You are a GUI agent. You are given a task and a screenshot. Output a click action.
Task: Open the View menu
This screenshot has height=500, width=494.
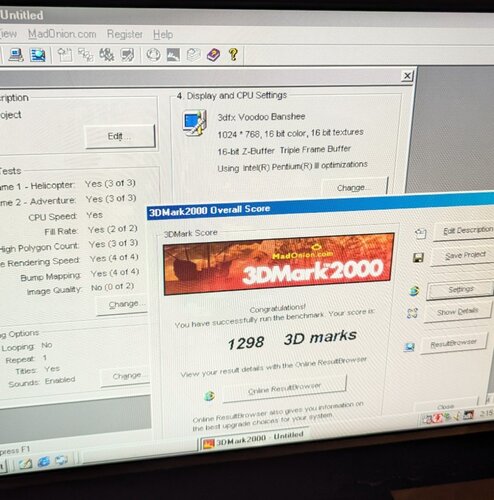[8, 34]
